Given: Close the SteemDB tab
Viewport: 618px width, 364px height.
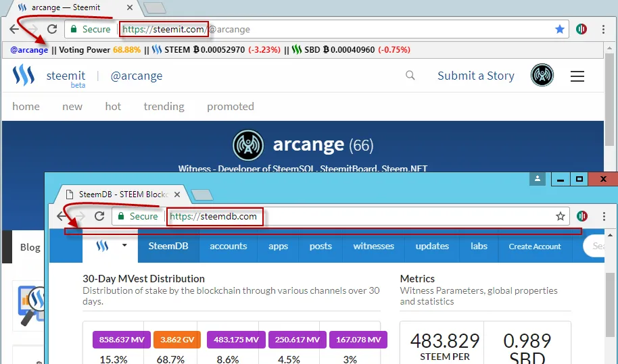Looking at the screenshot, I should pos(177,194).
